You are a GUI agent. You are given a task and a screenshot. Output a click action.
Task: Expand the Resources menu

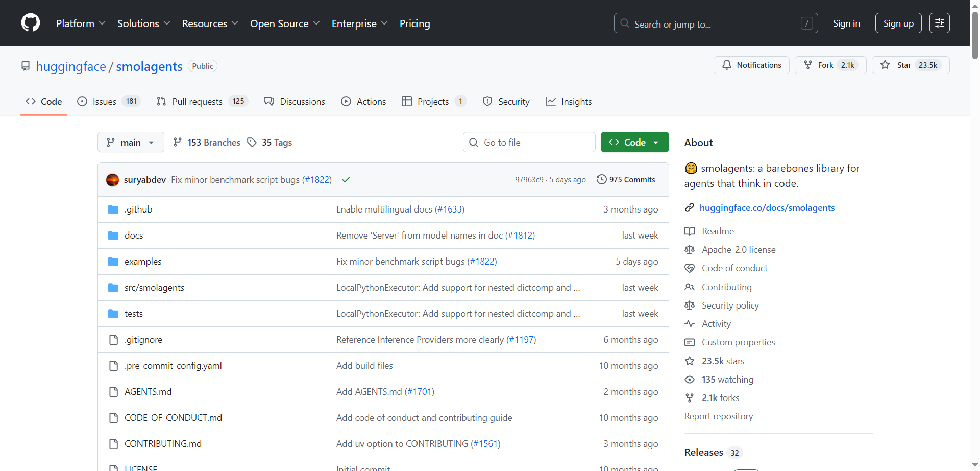click(210, 23)
